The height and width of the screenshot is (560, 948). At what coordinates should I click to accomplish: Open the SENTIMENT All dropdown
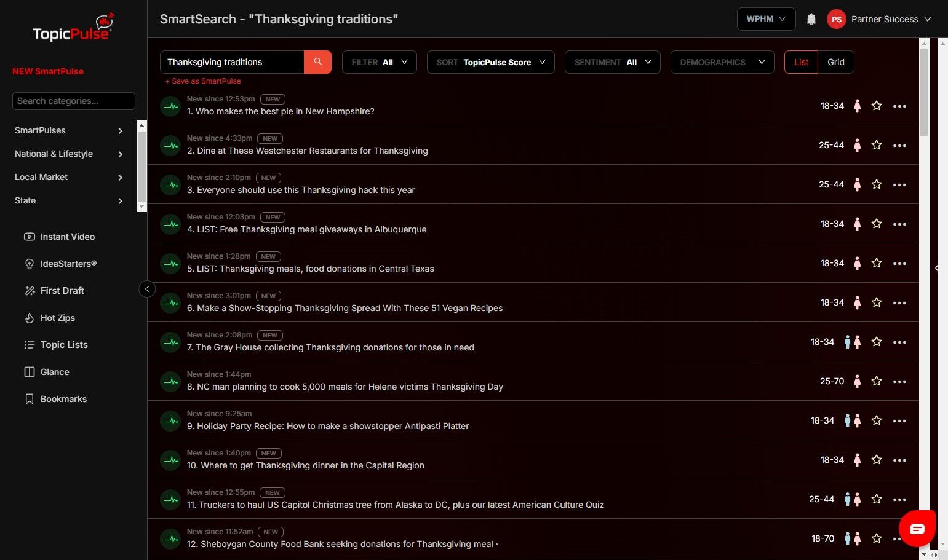(x=613, y=62)
